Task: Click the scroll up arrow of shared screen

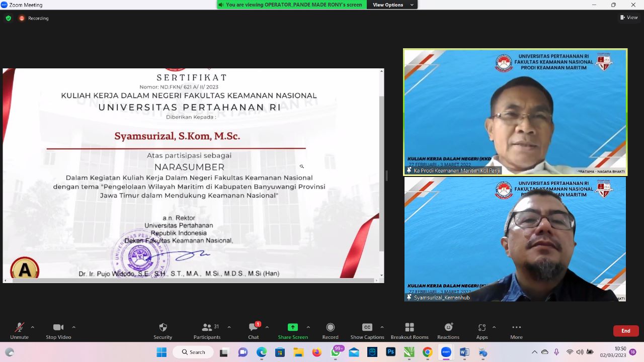Action: click(381, 71)
